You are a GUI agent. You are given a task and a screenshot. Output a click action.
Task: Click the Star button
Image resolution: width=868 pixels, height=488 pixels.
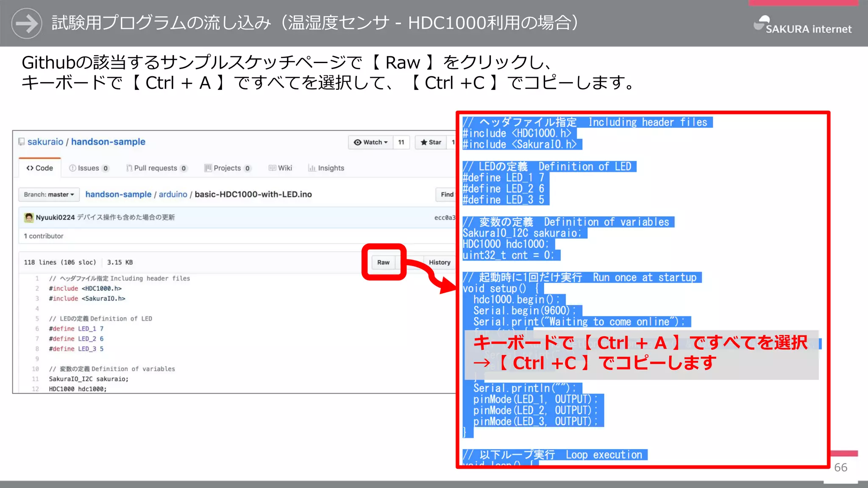(x=431, y=142)
